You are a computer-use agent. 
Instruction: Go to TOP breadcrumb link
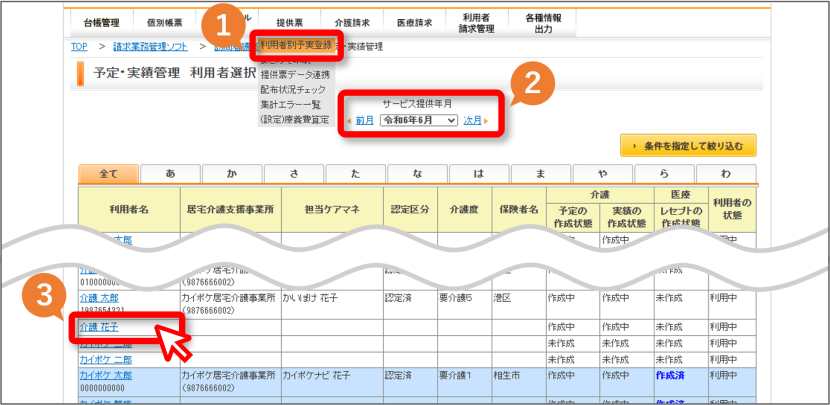coord(79,47)
